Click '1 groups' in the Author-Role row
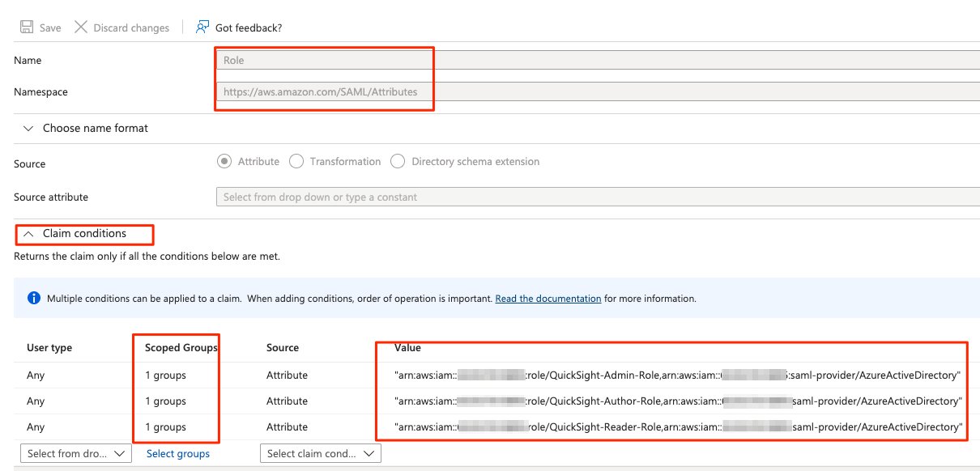The height and width of the screenshot is (471, 980). click(x=165, y=401)
